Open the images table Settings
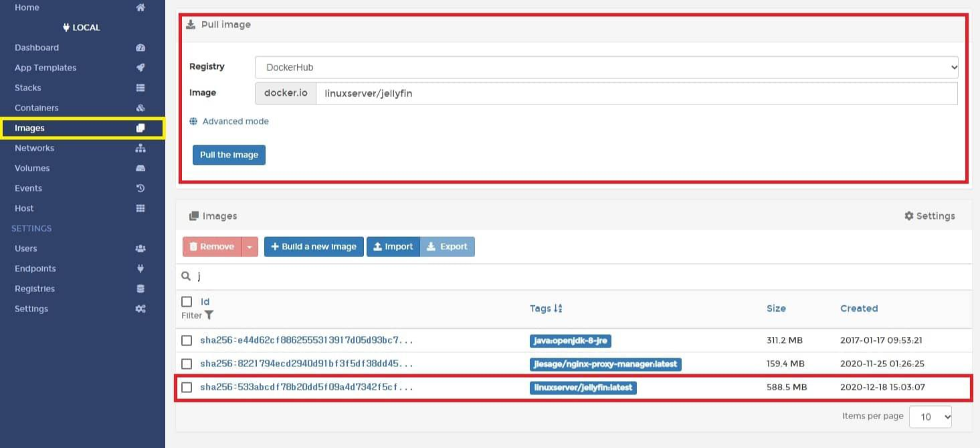The image size is (980, 448). click(x=930, y=216)
